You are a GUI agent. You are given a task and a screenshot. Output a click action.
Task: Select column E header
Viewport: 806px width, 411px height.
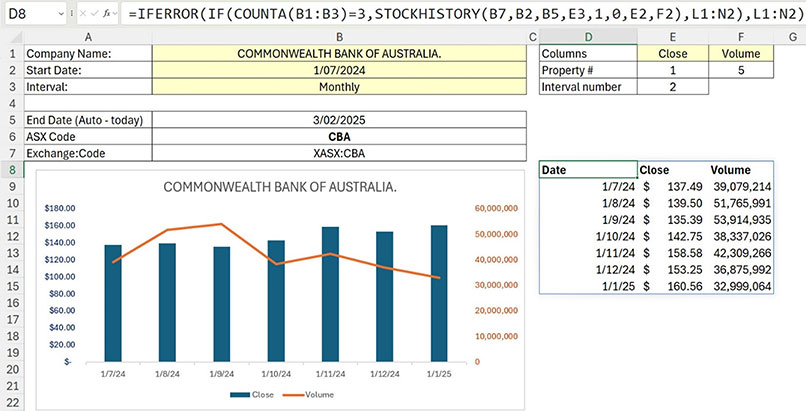pyautogui.click(x=673, y=36)
